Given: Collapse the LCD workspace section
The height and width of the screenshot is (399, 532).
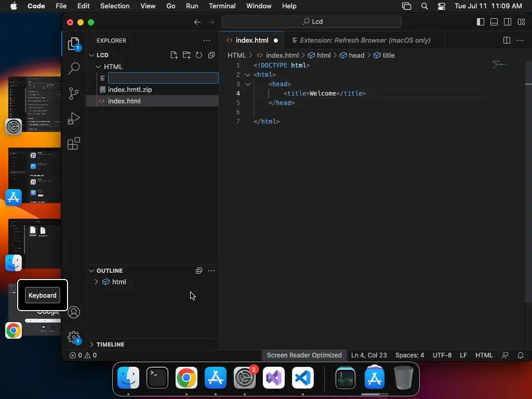Looking at the screenshot, I should (x=91, y=55).
